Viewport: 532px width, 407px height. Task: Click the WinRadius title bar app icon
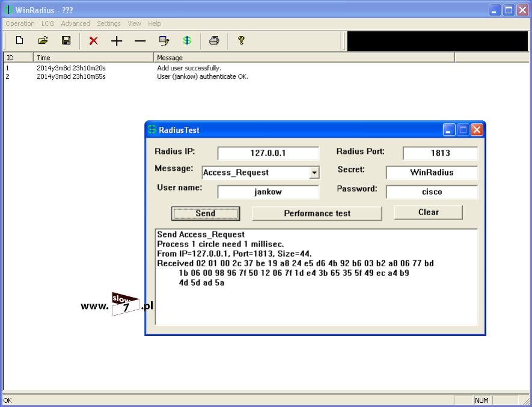tap(8, 10)
